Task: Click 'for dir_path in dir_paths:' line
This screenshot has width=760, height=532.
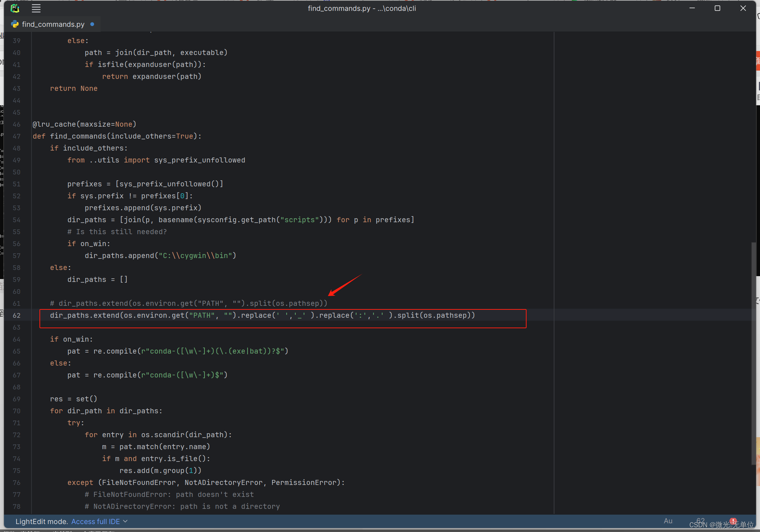Action: click(106, 411)
